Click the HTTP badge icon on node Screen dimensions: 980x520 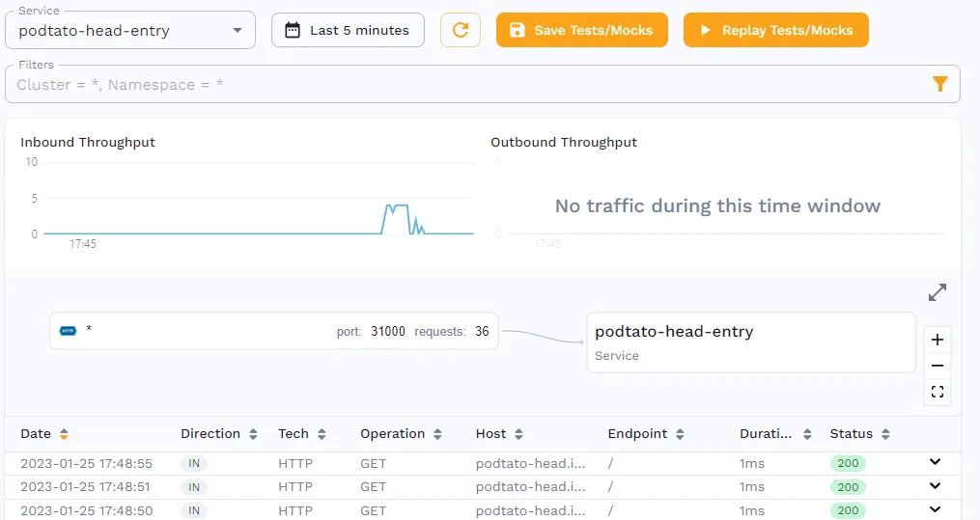pyautogui.click(x=68, y=331)
